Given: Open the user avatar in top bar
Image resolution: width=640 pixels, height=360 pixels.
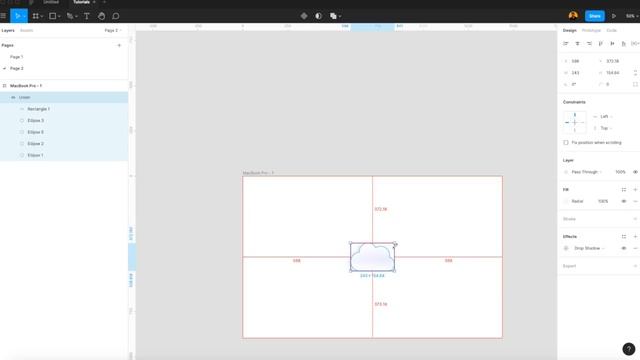Looking at the screenshot, I should [x=573, y=16].
